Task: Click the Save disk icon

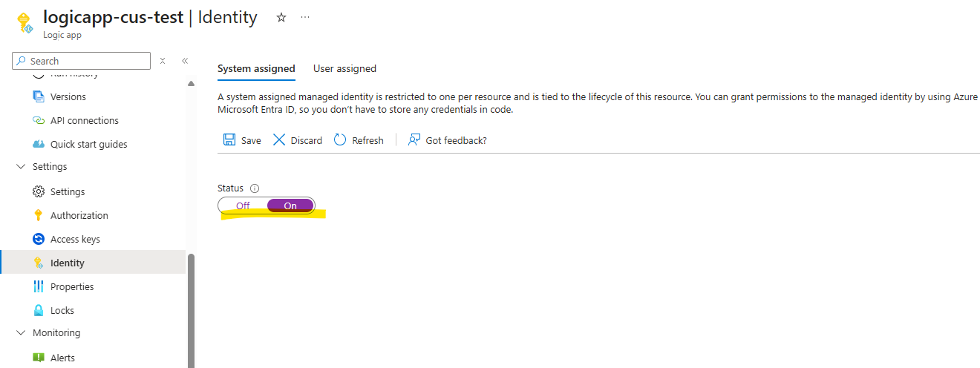Action: pyautogui.click(x=229, y=140)
